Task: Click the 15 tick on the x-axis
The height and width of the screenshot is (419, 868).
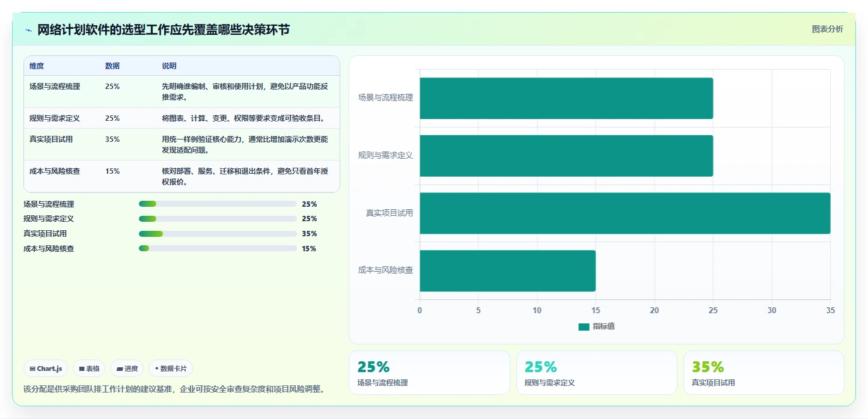Action: (596, 311)
